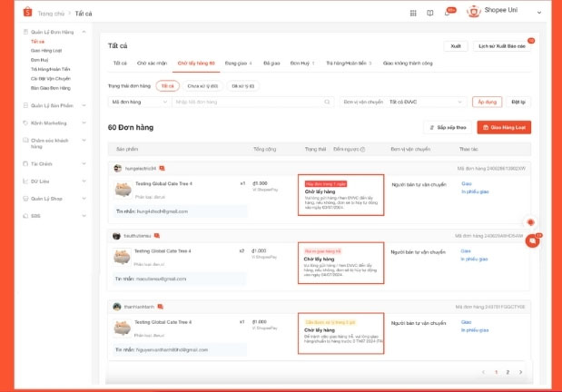The width and height of the screenshot is (562, 392).
Task: Open second order buyer avatar
Action: click(116, 236)
